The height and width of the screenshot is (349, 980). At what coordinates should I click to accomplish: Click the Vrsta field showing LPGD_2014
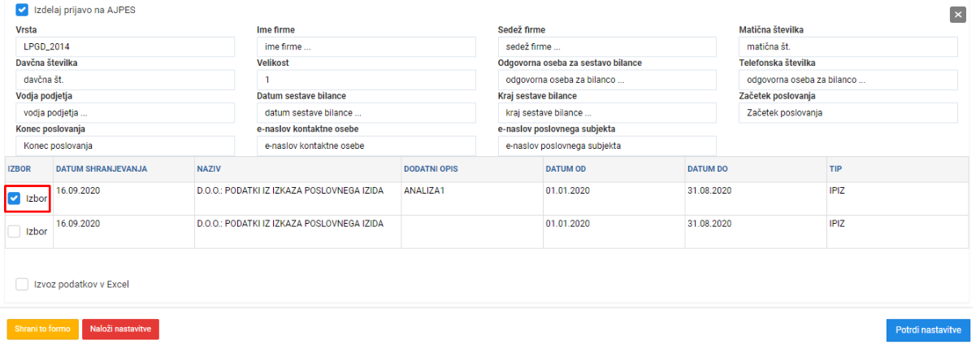(125, 47)
